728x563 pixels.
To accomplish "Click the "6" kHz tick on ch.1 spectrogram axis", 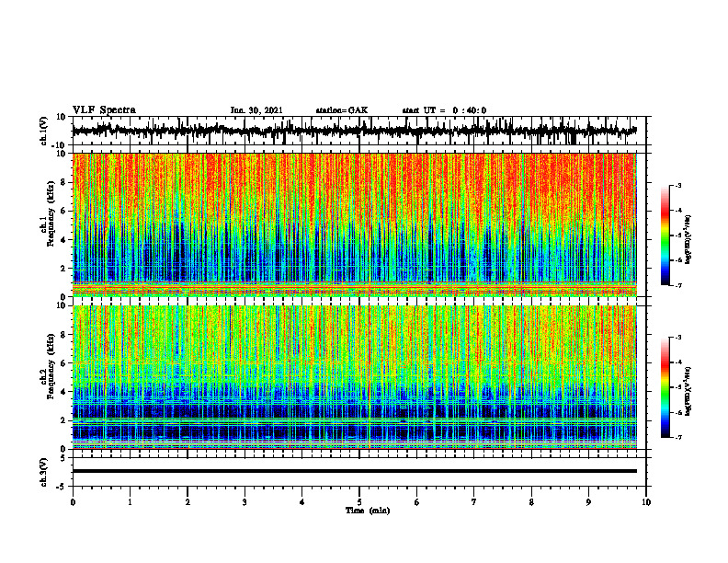I will tap(63, 211).
